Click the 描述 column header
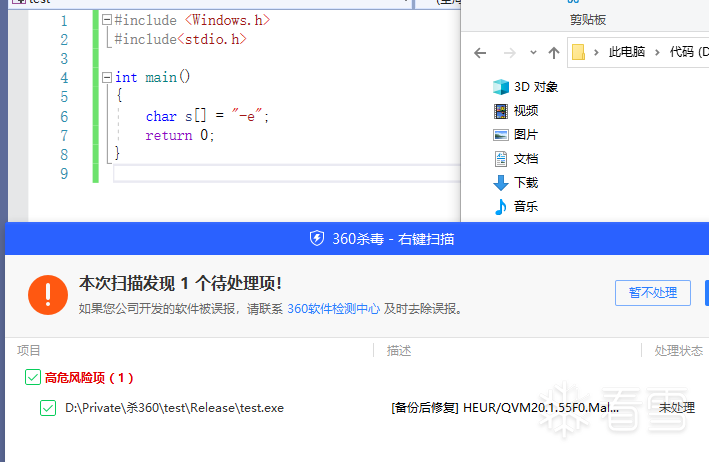This screenshot has height=462, width=709. coord(399,350)
